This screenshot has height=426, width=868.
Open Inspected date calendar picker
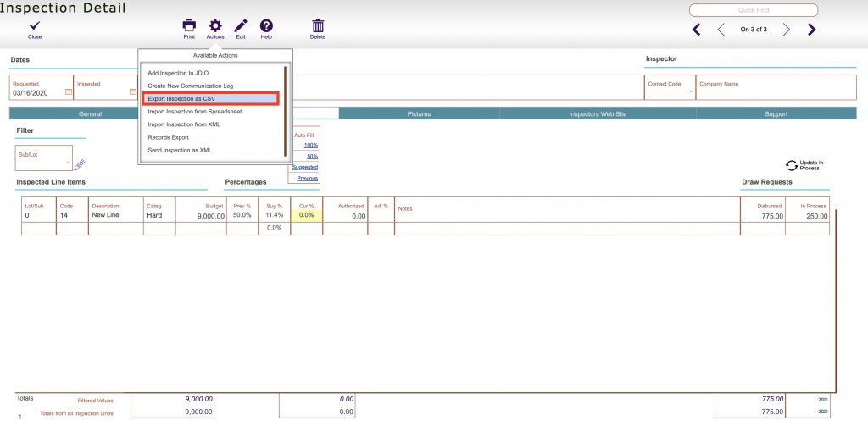click(x=133, y=92)
